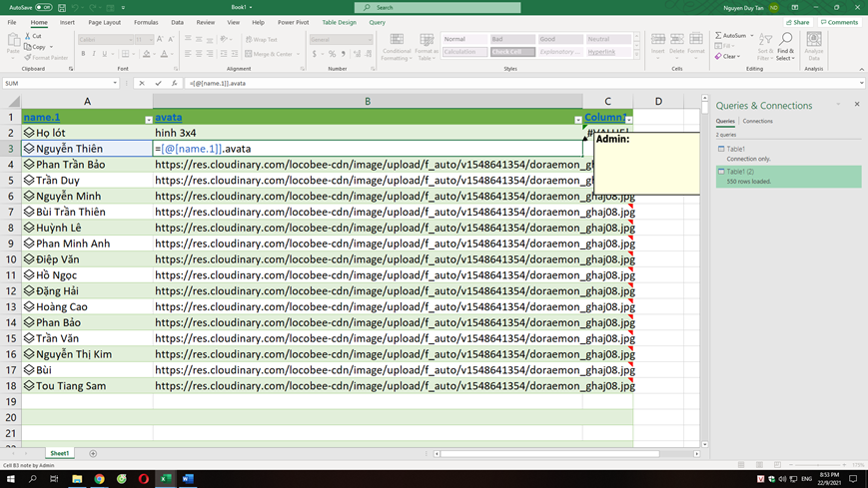Click the Format cells icon
The width and height of the screenshot is (868, 488).
(x=696, y=39)
